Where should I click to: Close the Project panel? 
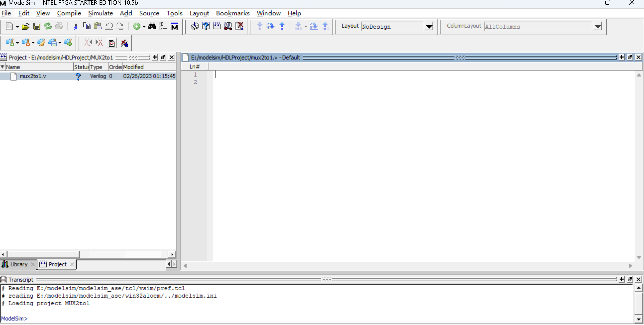click(172, 57)
